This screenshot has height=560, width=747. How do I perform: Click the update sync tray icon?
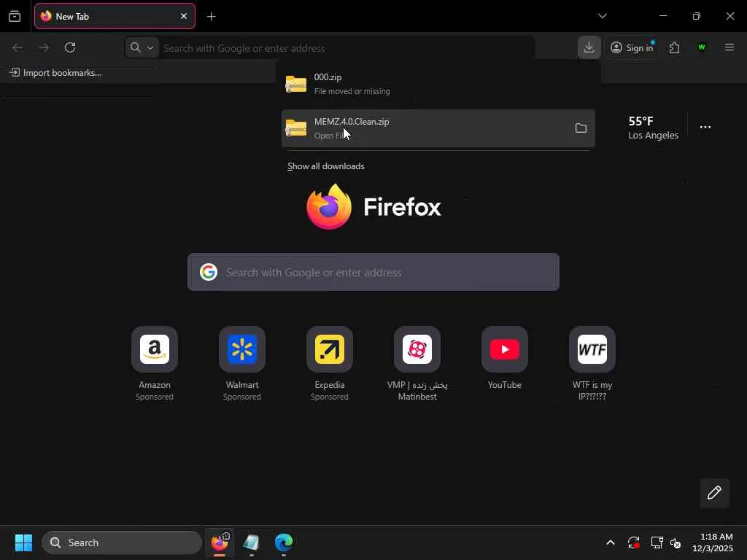[x=634, y=542]
